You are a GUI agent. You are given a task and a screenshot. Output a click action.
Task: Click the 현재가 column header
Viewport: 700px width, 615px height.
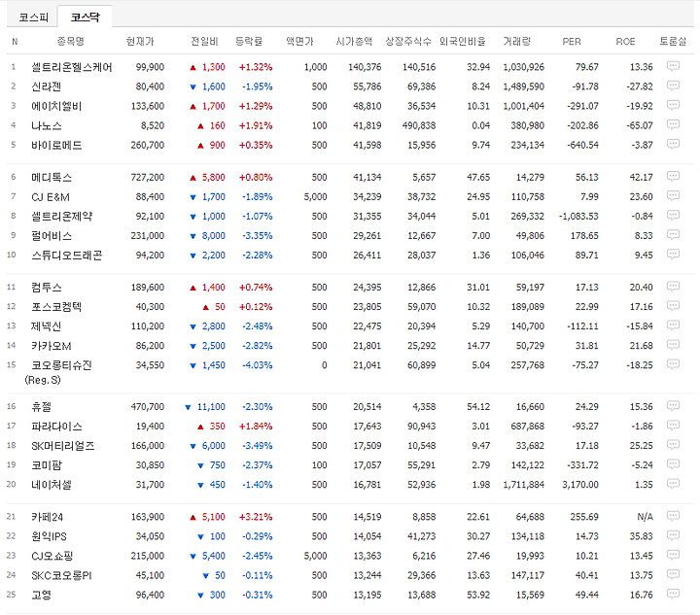(140, 42)
